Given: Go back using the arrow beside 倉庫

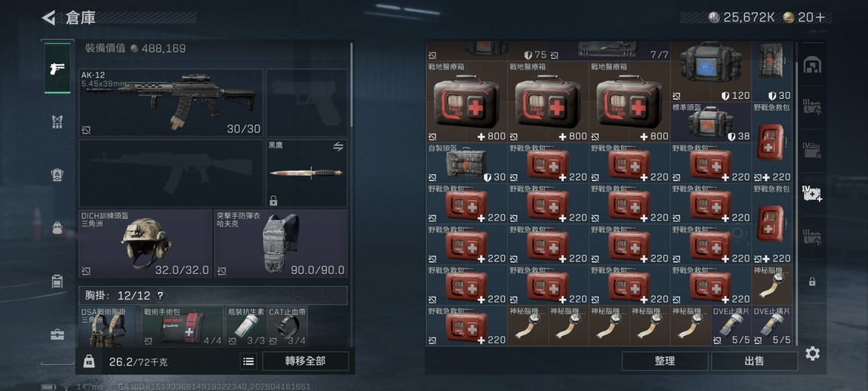Looking at the screenshot, I should click(x=49, y=17).
